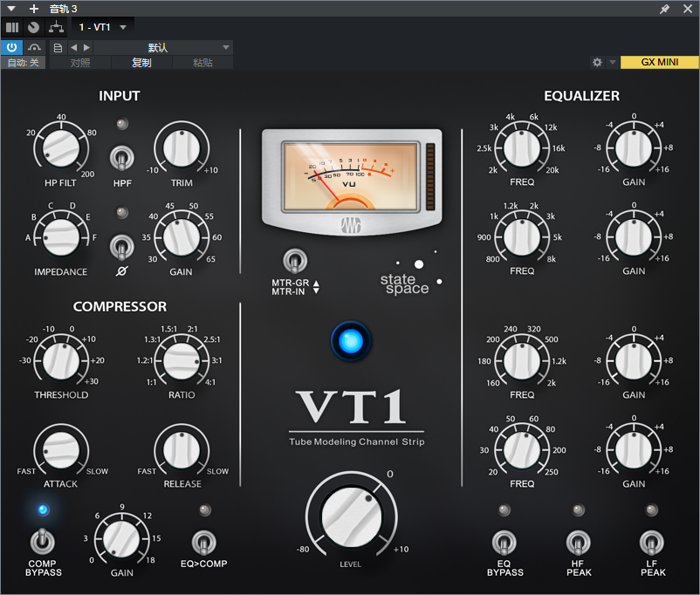This screenshot has height=595, width=700.
Task: Click the 1 - VT1 plugin tab
Action: click(94, 27)
